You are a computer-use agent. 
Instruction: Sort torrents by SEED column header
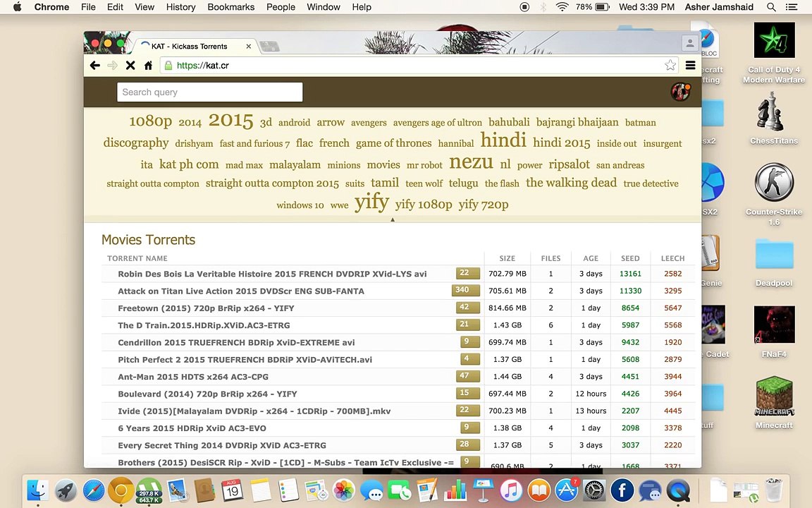point(630,258)
